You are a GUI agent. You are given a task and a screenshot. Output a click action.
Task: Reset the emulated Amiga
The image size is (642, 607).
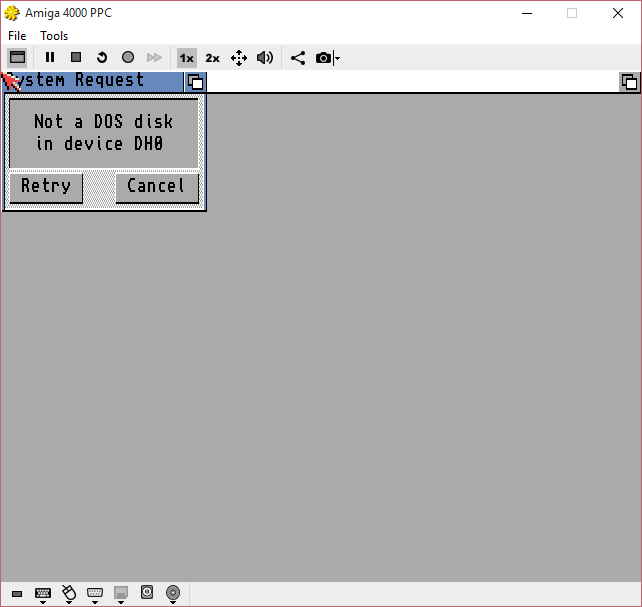(x=102, y=57)
